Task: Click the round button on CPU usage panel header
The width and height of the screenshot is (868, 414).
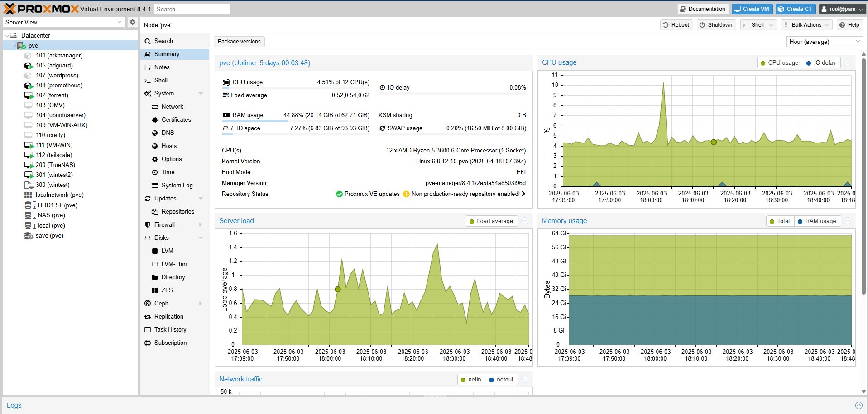Action: click(848, 63)
